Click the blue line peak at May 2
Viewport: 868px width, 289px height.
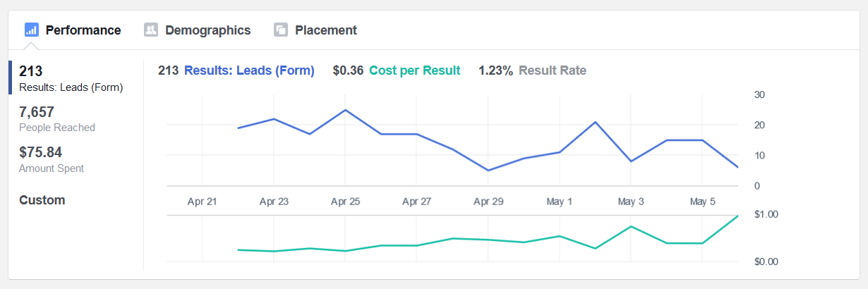pos(596,122)
